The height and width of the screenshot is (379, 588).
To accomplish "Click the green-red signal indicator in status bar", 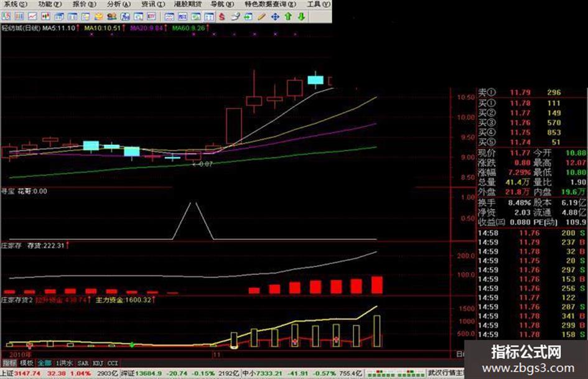I will (396, 373).
